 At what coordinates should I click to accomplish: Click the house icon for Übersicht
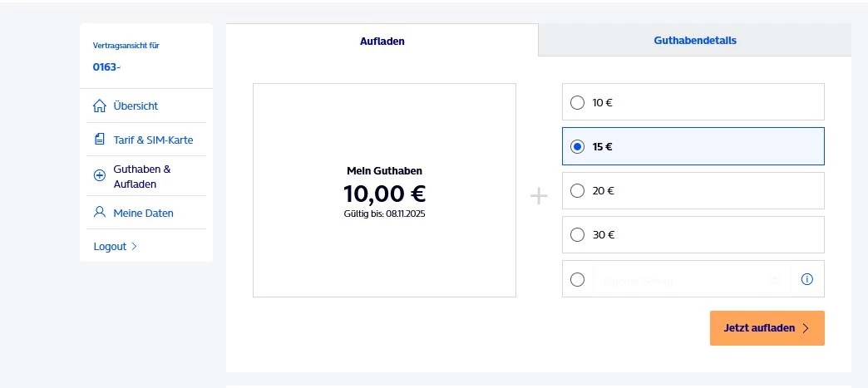[x=100, y=106]
